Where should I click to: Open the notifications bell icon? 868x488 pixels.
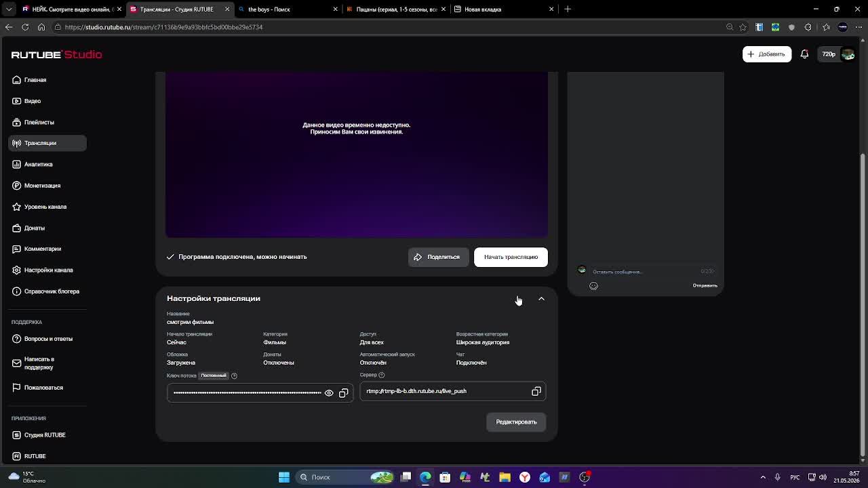pos(804,54)
